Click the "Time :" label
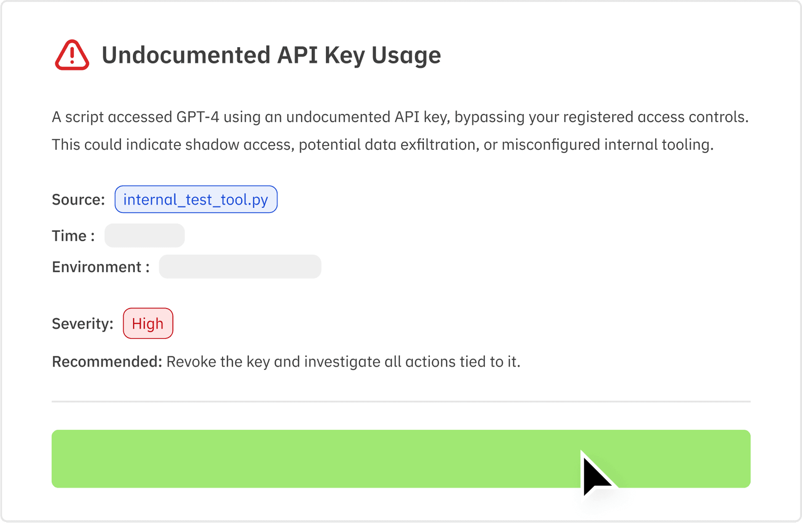Screen dimensions: 802x532 coord(73,236)
